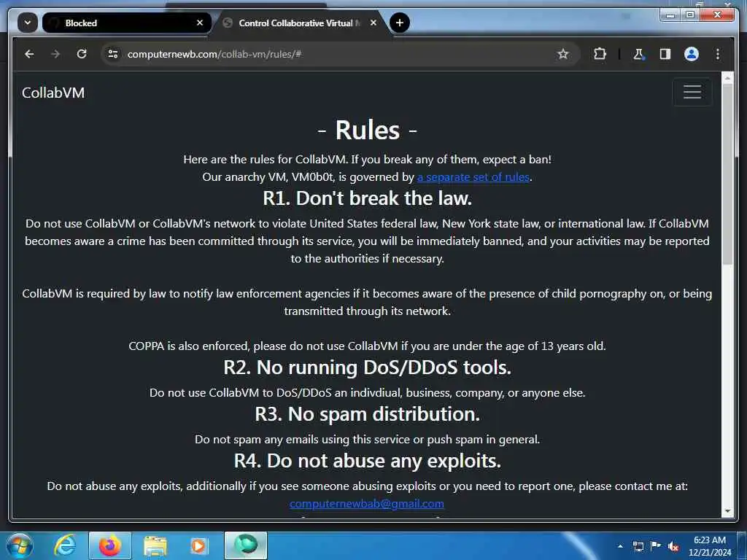Show hidden system tray icons
This screenshot has height=560, width=747.
[x=620, y=546]
